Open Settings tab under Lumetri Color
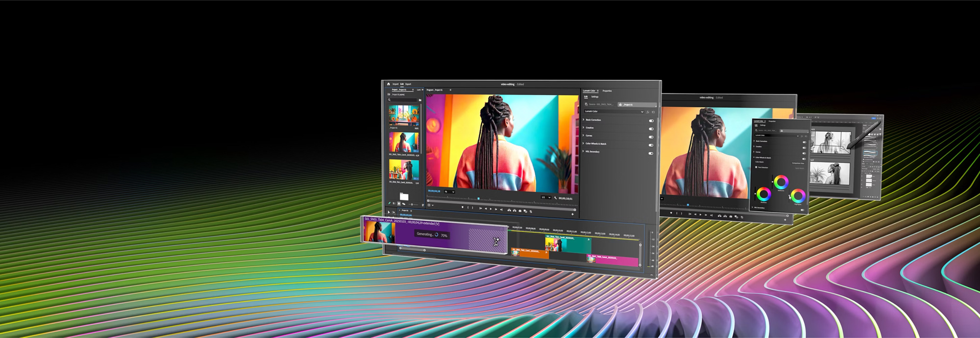 pos(595,97)
